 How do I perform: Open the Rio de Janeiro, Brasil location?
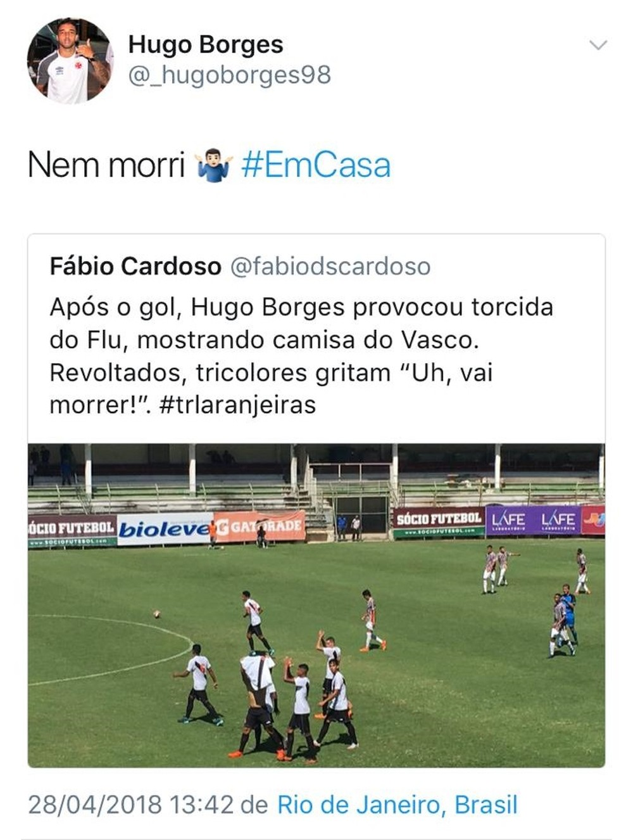pos(398,805)
